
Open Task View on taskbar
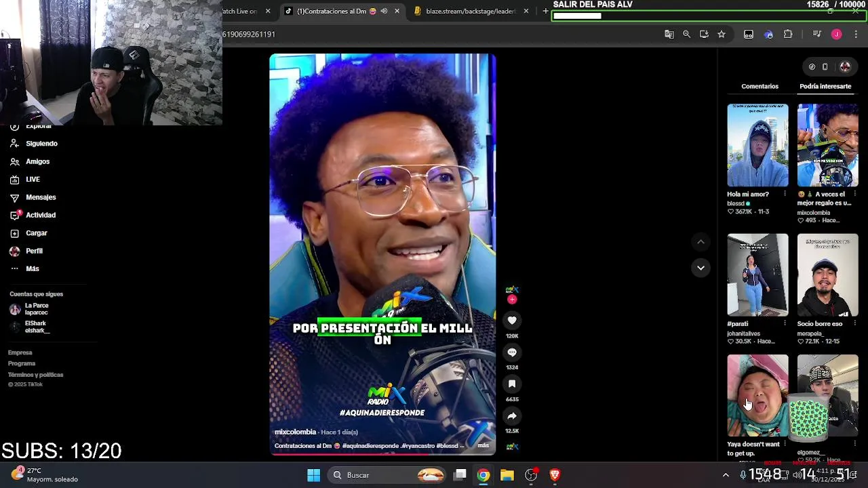pos(460,475)
